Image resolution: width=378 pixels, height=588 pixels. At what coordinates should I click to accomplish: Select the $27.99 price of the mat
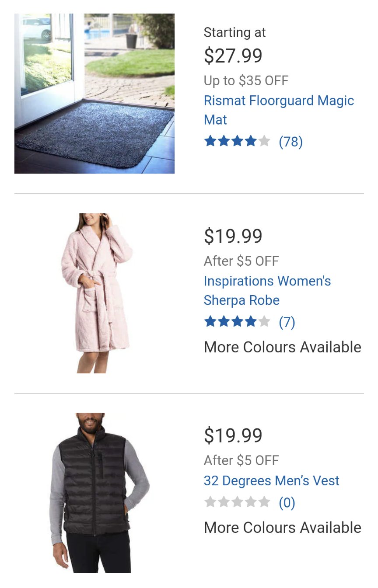tap(233, 56)
